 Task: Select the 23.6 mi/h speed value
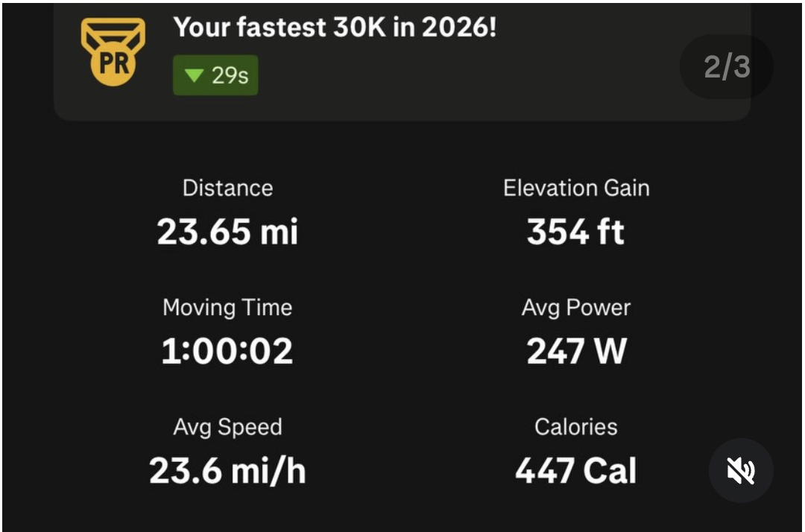(x=227, y=471)
